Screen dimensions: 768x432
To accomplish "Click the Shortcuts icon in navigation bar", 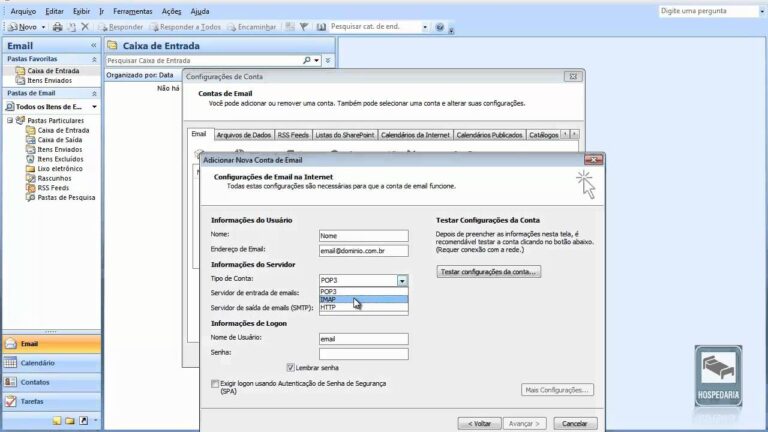I will point(83,421).
